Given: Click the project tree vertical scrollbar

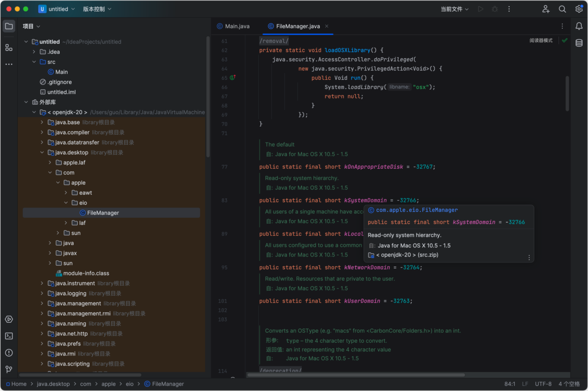Looking at the screenshot, I should (208, 97).
